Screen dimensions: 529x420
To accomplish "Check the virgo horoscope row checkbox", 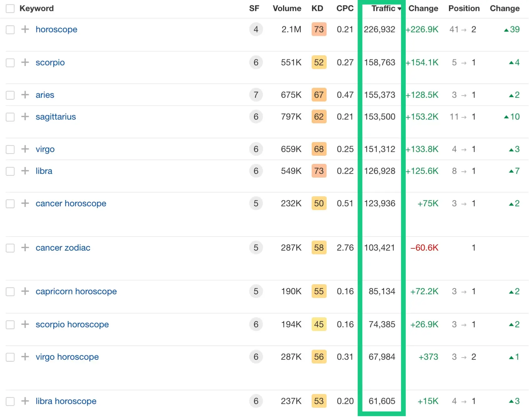I will [10, 357].
